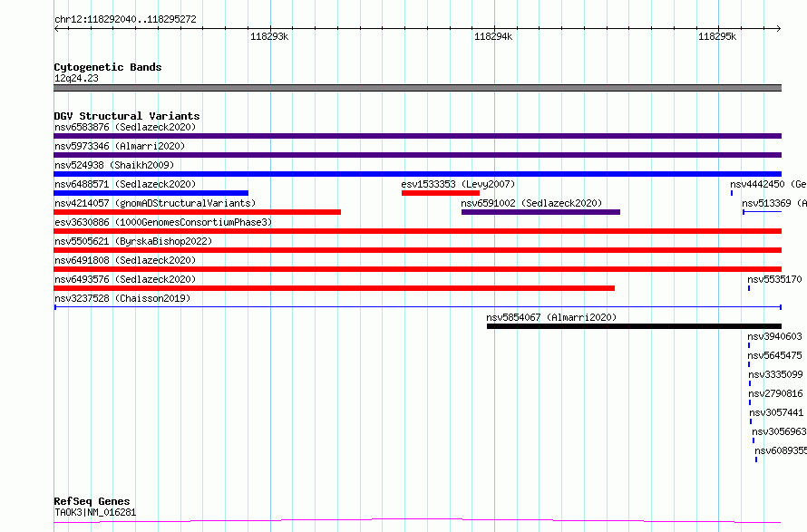Click the red bar under esv1533353
This screenshot has width=807, height=532.
441,193
